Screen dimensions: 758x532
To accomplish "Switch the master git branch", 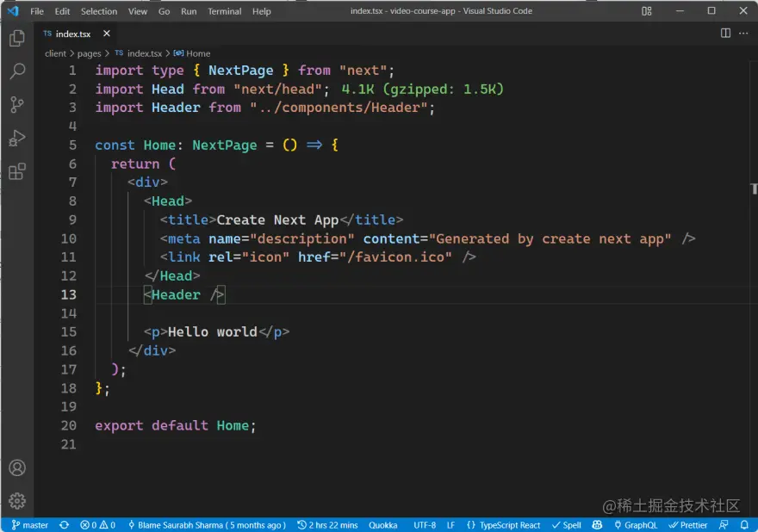I will tap(30, 525).
